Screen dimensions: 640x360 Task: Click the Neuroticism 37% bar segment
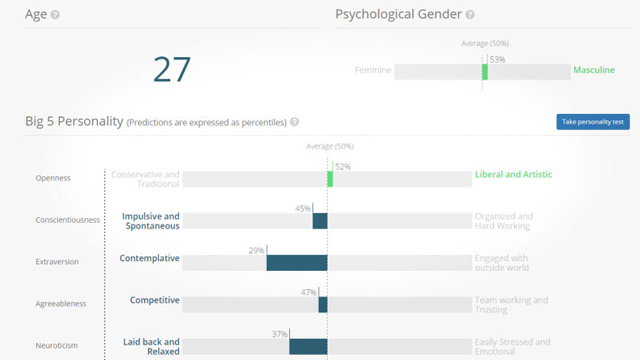[308, 347]
